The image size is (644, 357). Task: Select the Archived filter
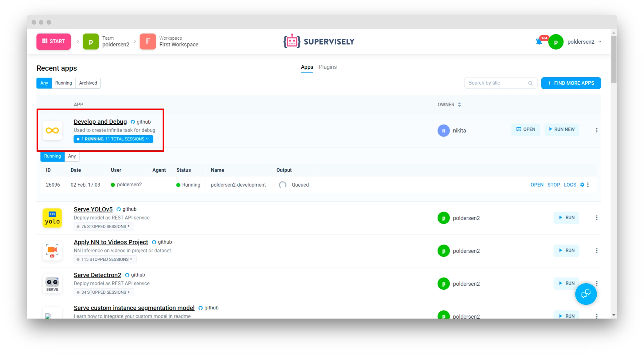click(x=88, y=83)
